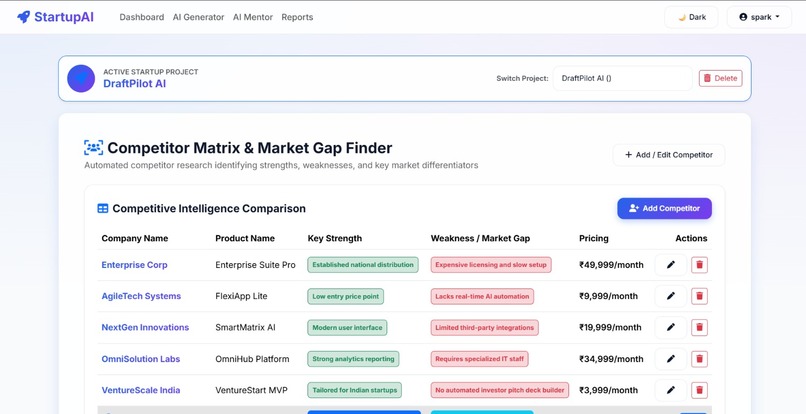Click the table icon beside Competitive Intelligence Comparison
The width and height of the screenshot is (806, 414).
click(x=103, y=209)
